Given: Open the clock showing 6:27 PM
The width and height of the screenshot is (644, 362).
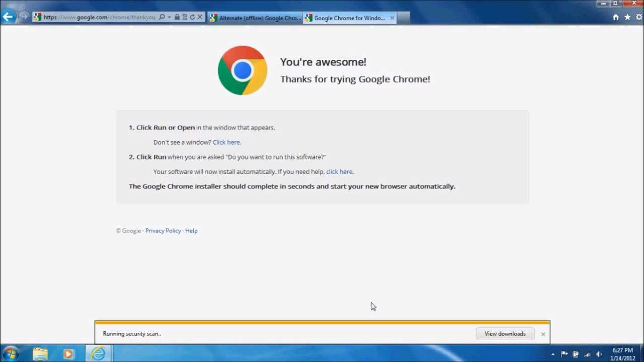Looking at the screenshot, I should 623,354.
